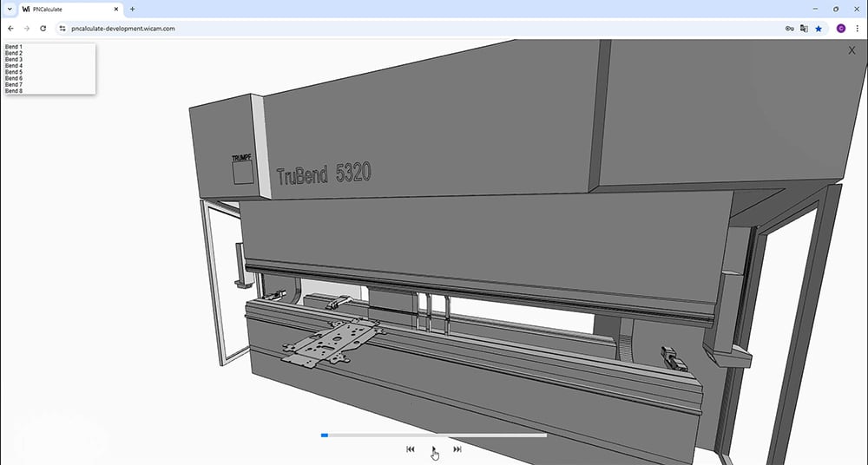Open the browser translate icon
Screen dimensions: 868x465
pos(804,29)
